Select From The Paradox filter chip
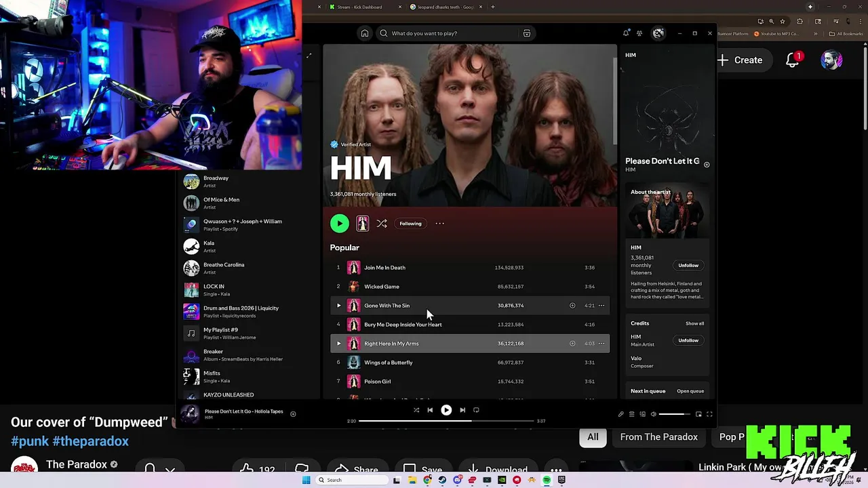868x488 pixels. 658,437
